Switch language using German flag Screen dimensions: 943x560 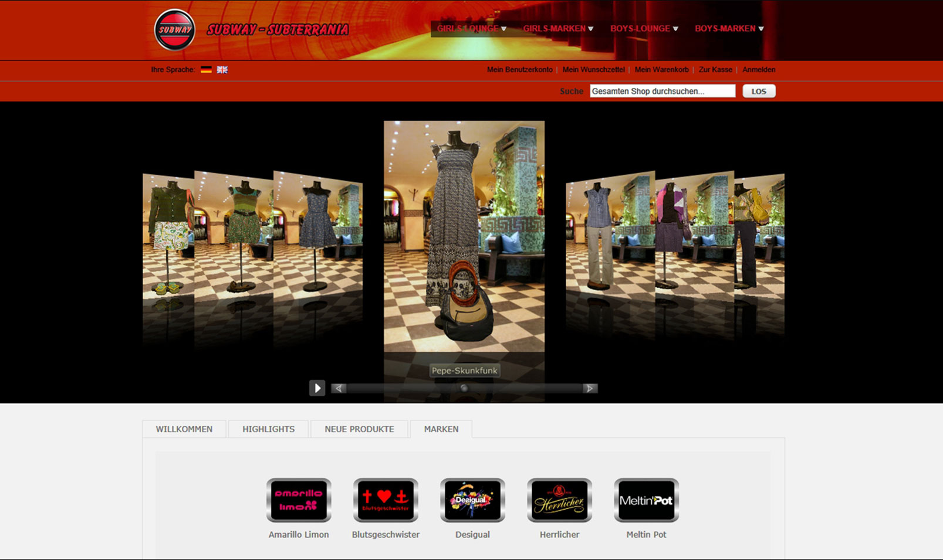(x=206, y=69)
